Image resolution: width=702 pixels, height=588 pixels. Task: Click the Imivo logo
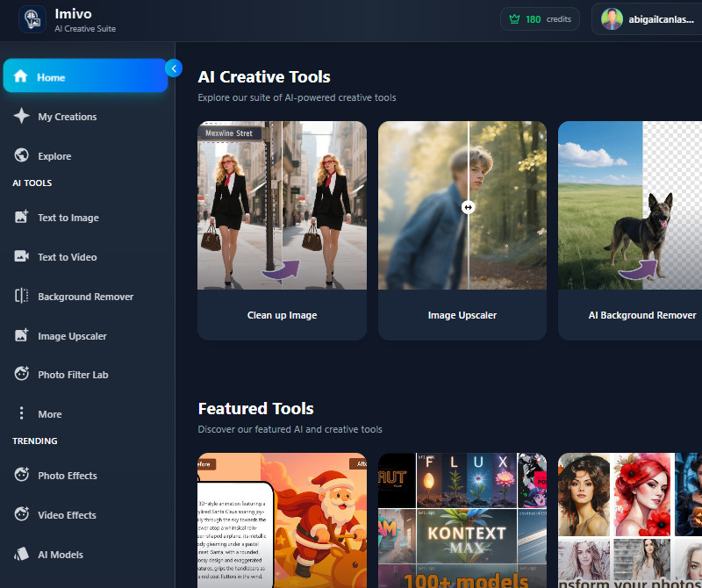click(32, 19)
